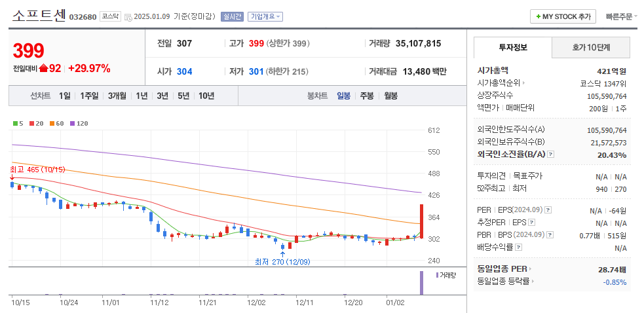Click the 저가 value 301
Screen dimensions: 644x313
[x=256, y=71]
